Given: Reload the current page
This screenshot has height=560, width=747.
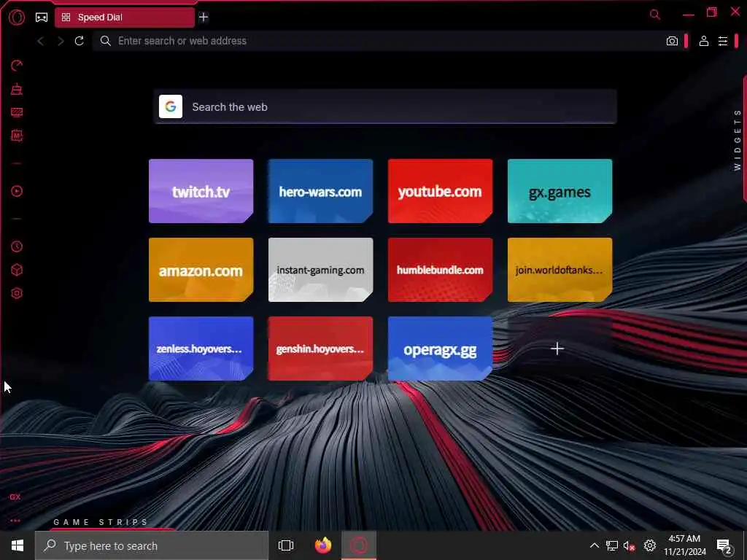Looking at the screenshot, I should tap(79, 41).
